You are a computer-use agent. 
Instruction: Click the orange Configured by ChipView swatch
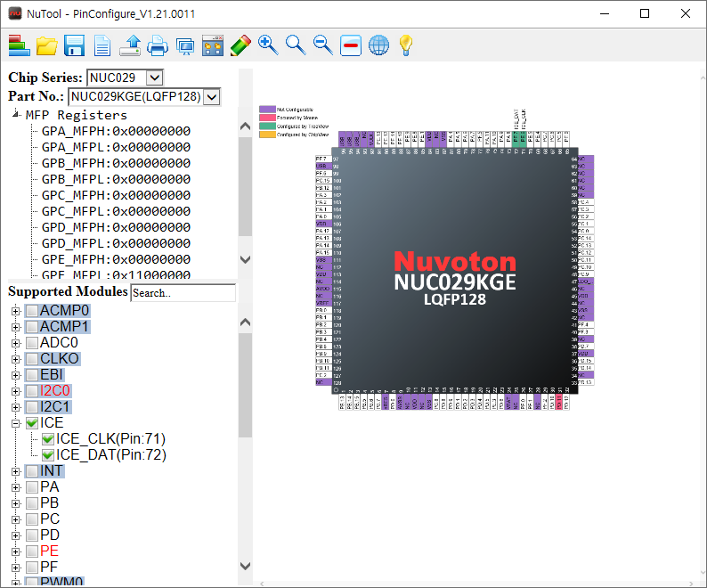point(267,135)
